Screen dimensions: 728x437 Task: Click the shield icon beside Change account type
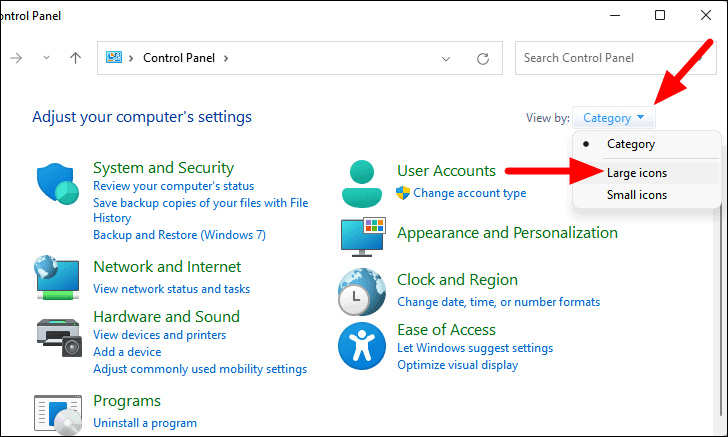click(403, 193)
